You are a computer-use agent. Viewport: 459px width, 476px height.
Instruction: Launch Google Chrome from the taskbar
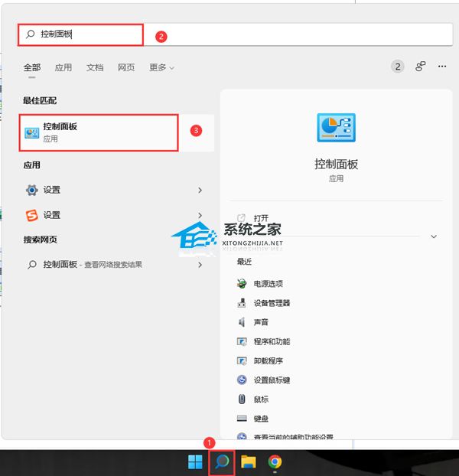275,461
